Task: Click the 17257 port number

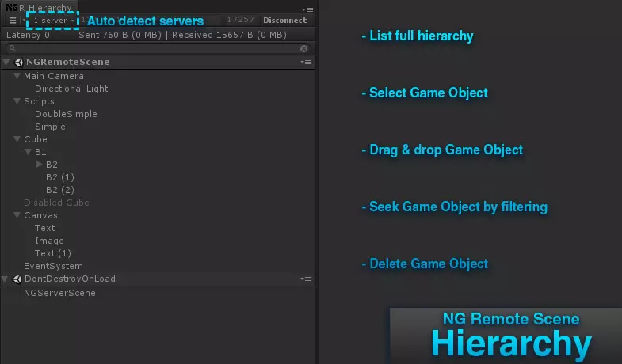Action: (240, 20)
